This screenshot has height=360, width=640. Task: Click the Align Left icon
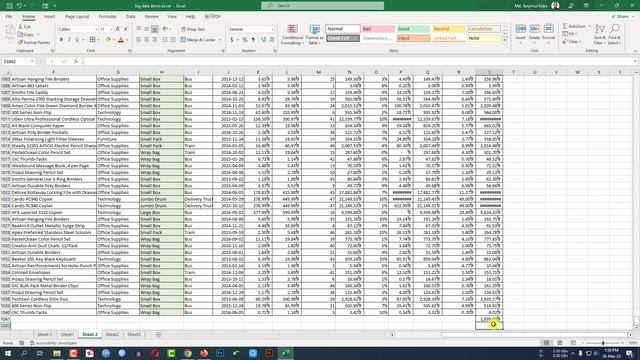tap(138, 40)
